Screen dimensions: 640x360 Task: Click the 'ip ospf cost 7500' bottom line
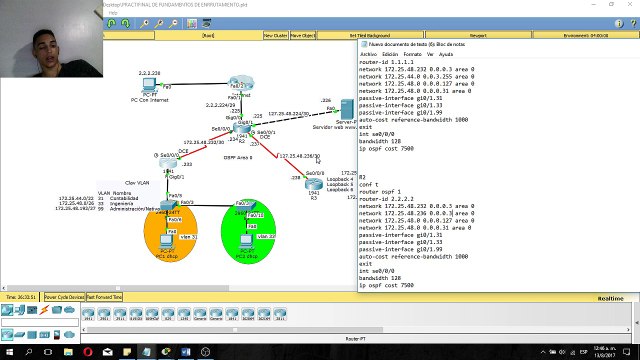(x=386, y=285)
